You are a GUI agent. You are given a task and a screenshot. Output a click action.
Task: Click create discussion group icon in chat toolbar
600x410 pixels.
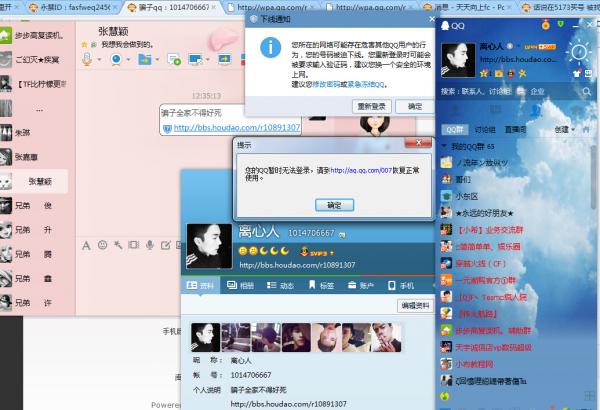coord(174,59)
